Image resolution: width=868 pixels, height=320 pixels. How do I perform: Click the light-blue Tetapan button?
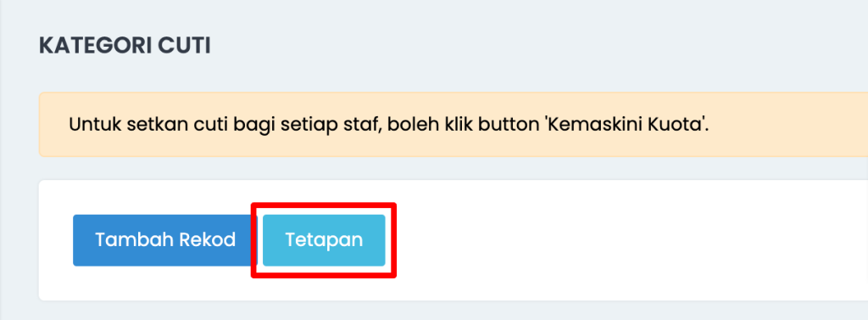[324, 240]
